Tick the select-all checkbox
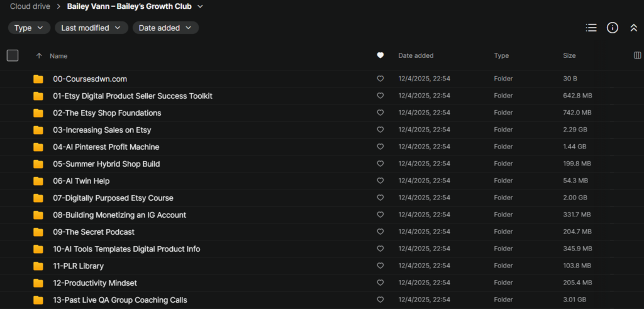The image size is (644, 309). pos(13,55)
